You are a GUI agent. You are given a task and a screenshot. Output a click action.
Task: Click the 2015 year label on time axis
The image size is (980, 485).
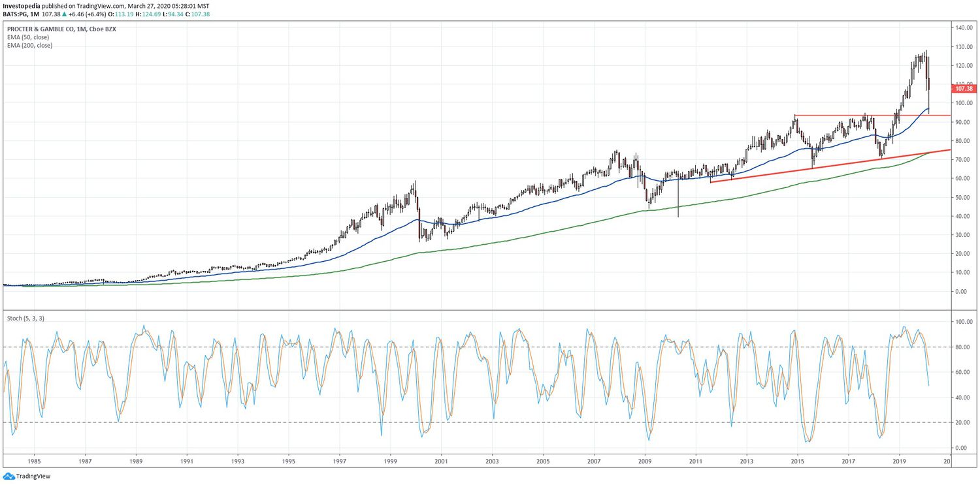click(798, 462)
